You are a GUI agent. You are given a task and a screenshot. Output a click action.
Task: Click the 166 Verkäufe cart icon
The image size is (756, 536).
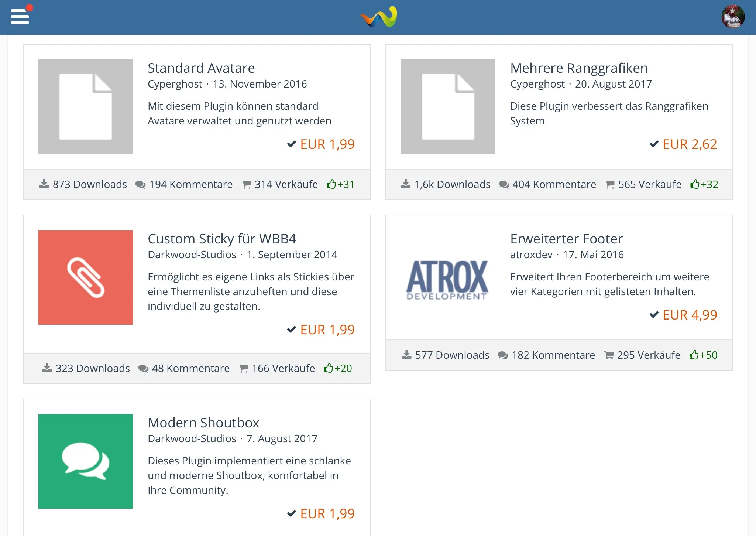tap(244, 368)
